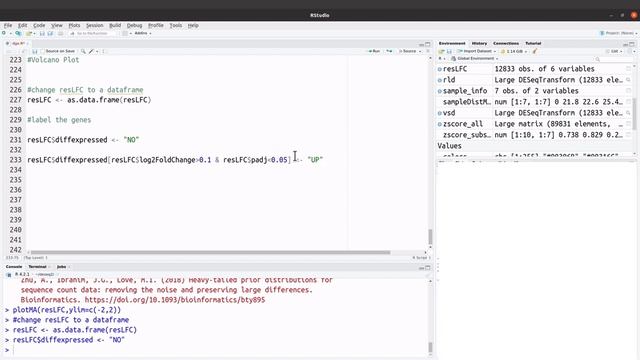View the resLFC table via grid icon
This screenshot has height=360, width=640.
click(x=628, y=69)
